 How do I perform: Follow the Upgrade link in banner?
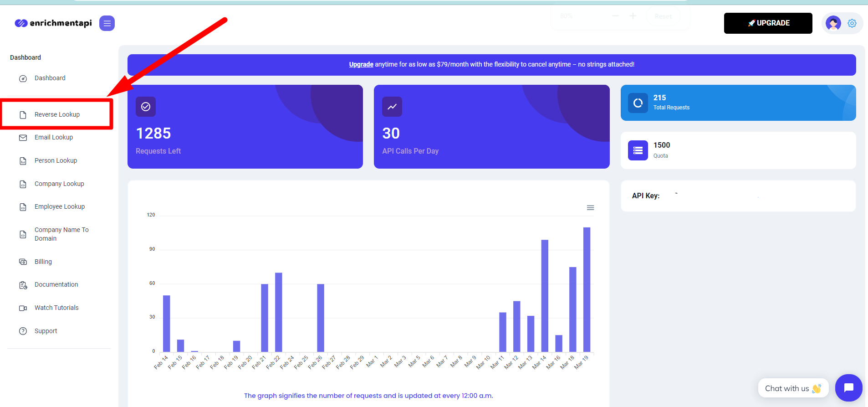pos(361,65)
